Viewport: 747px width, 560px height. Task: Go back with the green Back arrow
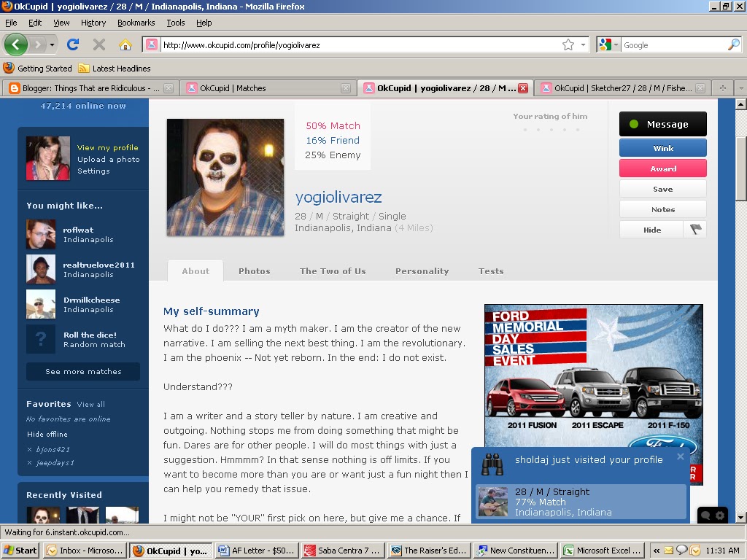pyautogui.click(x=16, y=44)
